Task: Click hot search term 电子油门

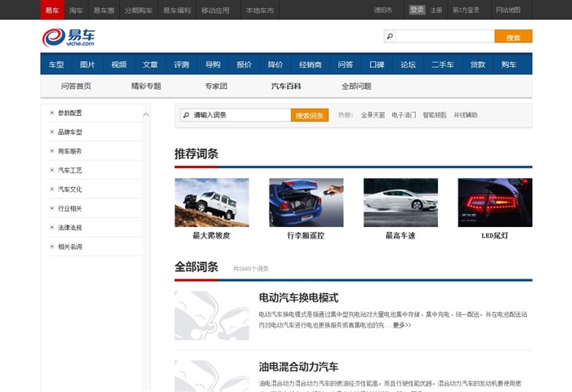Action: pos(404,115)
